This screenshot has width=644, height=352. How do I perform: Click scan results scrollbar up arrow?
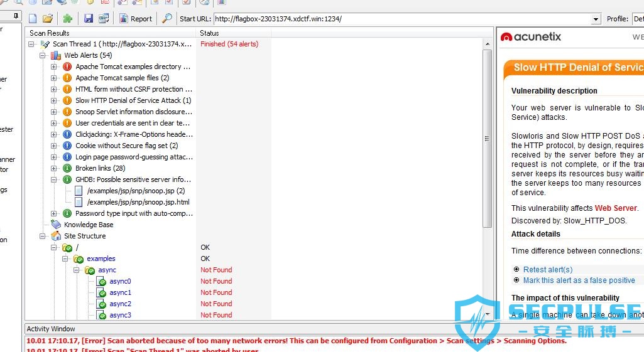[x=487, y=44]
